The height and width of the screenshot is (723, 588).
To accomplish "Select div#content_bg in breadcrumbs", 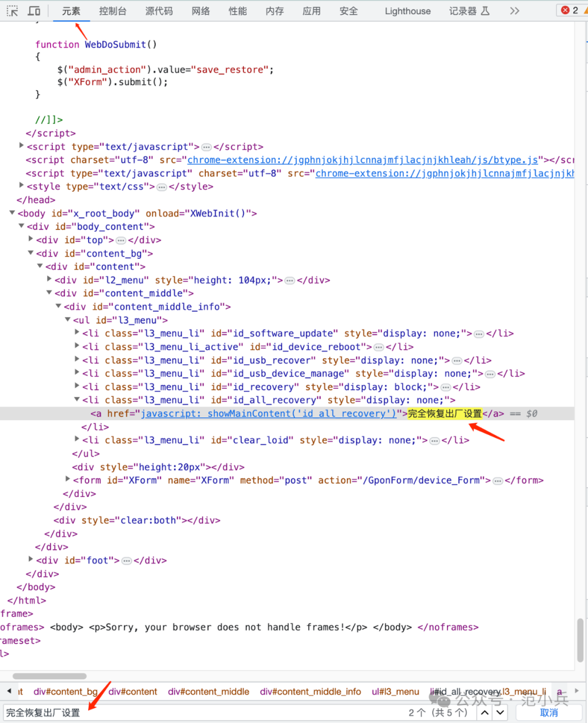I will pyautogui.click(x=66, y=691).
